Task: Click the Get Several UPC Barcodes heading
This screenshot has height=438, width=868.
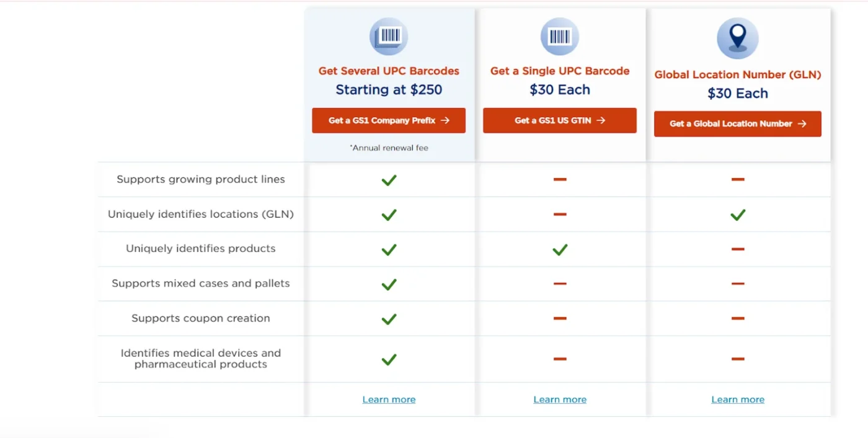Action: coord(389,71)
